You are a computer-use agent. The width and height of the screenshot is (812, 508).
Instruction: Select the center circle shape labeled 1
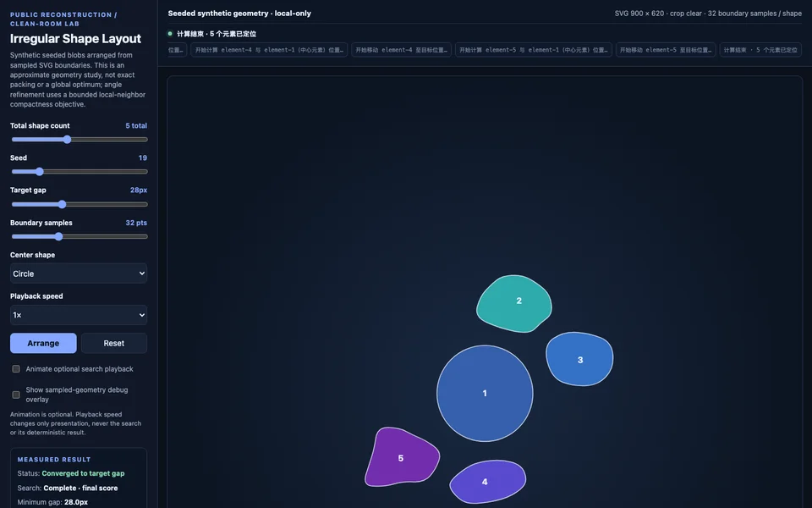485,394
